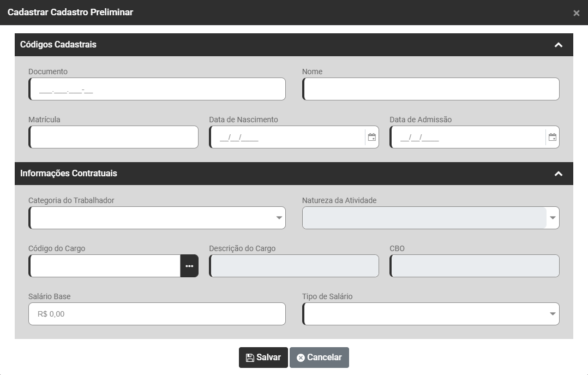The image size is (588, 375).
Task: Expand the Natureza da Atividade dropdown
Action: pyautogui.click(x=553, y=218)
